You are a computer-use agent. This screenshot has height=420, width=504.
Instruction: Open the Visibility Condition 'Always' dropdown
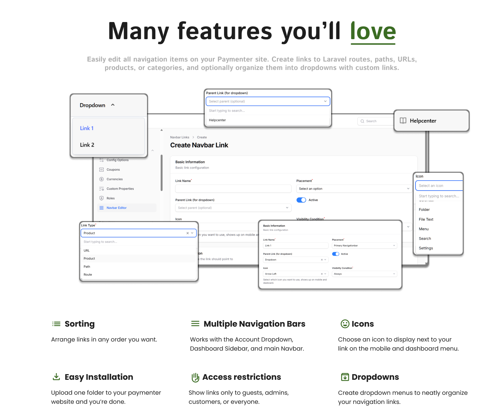[x=364, y=274]
